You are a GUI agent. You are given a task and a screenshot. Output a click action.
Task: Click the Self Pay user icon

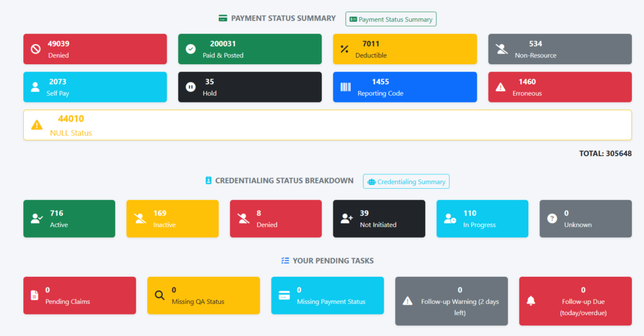(35, 87)
